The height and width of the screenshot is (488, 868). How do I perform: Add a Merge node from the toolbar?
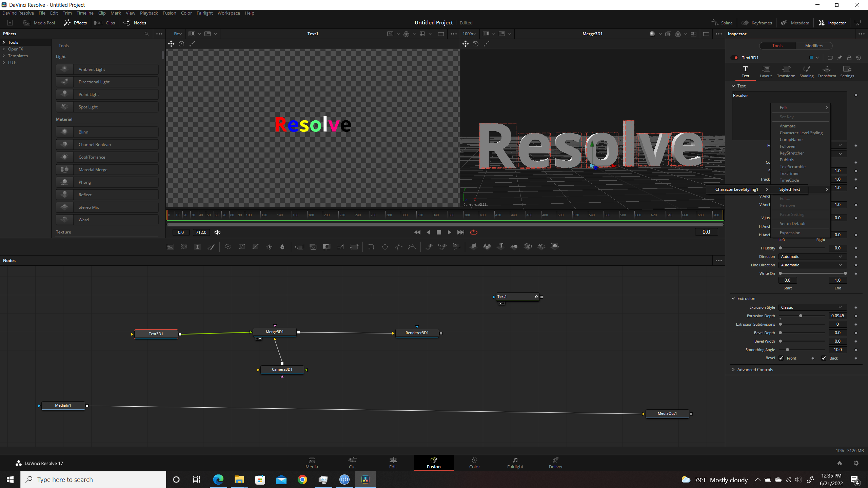[x=299, y=247]
